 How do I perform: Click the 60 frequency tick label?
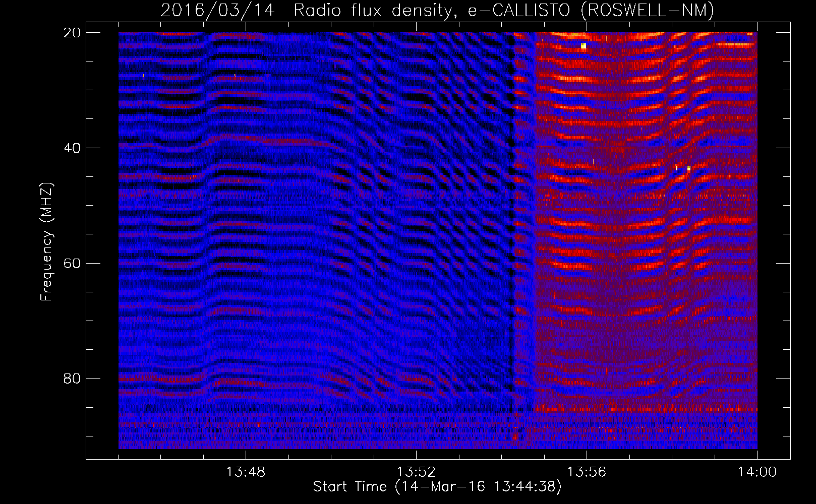click(72, 263)
